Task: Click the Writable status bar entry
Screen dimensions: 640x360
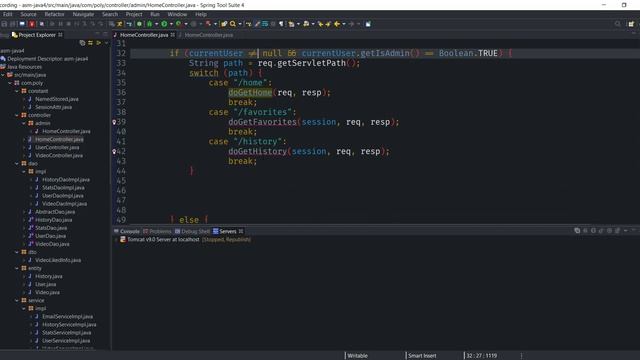Action: tap(358, 356)
